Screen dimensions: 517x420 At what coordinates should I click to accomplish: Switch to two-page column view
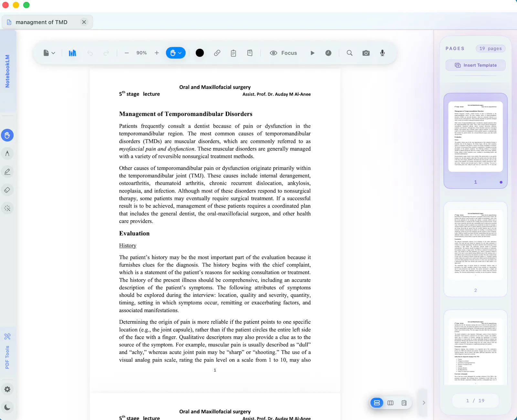[390, 403]
